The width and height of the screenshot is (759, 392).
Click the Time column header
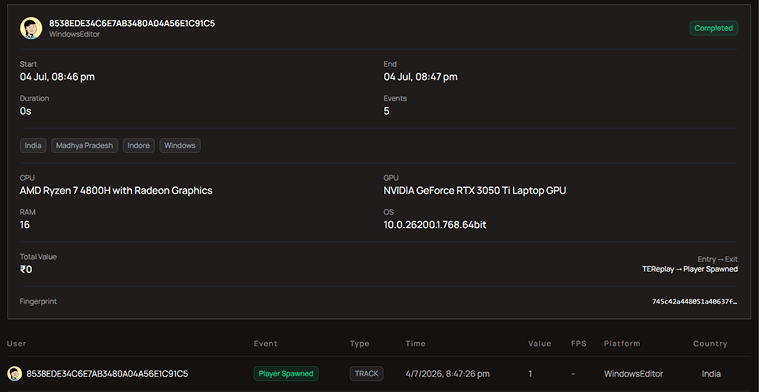coord(416,344)
